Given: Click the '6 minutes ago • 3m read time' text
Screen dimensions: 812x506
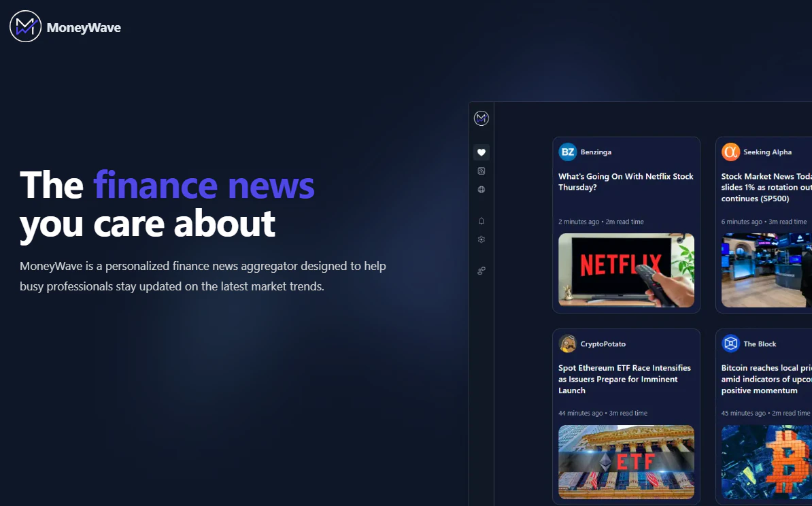Looking at the screenshot, I should (764, 222).
